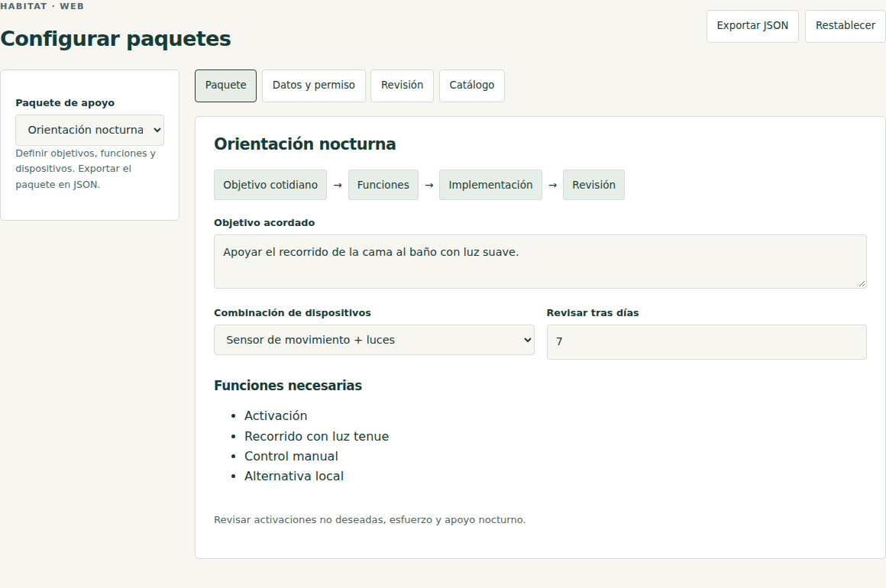Click the 'Combinación de dispositivos' label
The image size is (886, 588).
coord(292,313)
